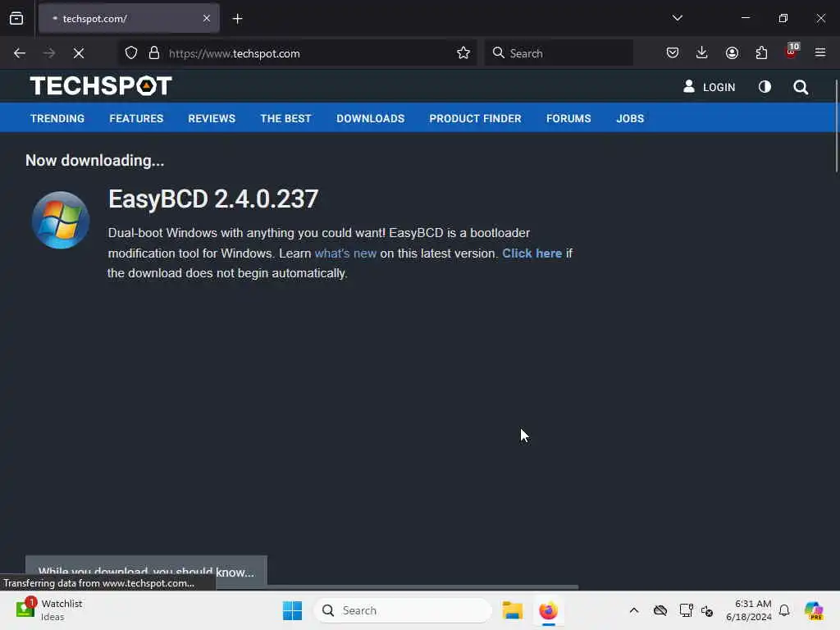Viewport: 840px width, 630px height.
Task: Select EasyBCD 2.4.0.237 heading
Action: 213,199
